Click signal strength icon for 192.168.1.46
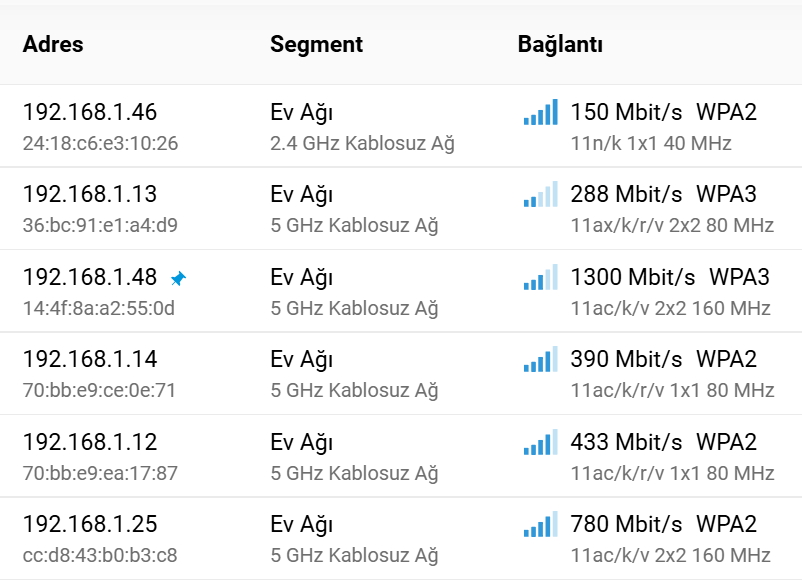 pyautogui.click(x=541, y=112)
